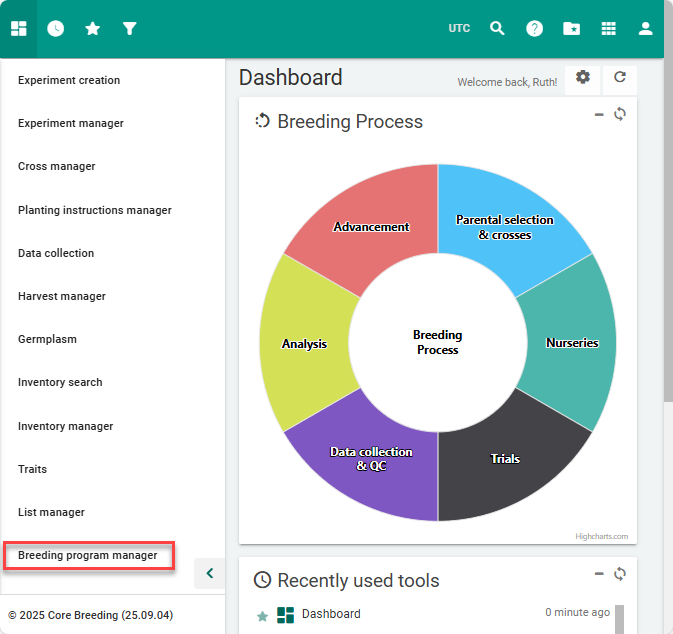Open the dashboard grid icon in top bar

pos(19,28)
